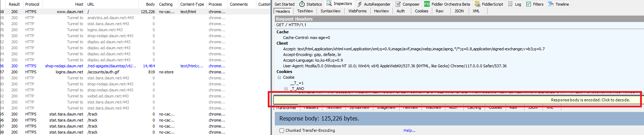Select the 'Cache-Control: max-age=0' header
Screen dimensions: 644x135
[x=306, y=38]
